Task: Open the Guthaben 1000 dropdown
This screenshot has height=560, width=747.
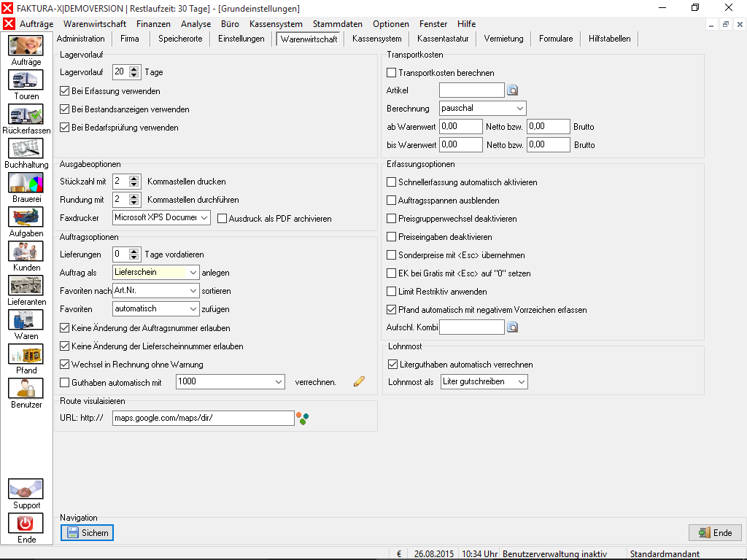Action: coord(231,381)
